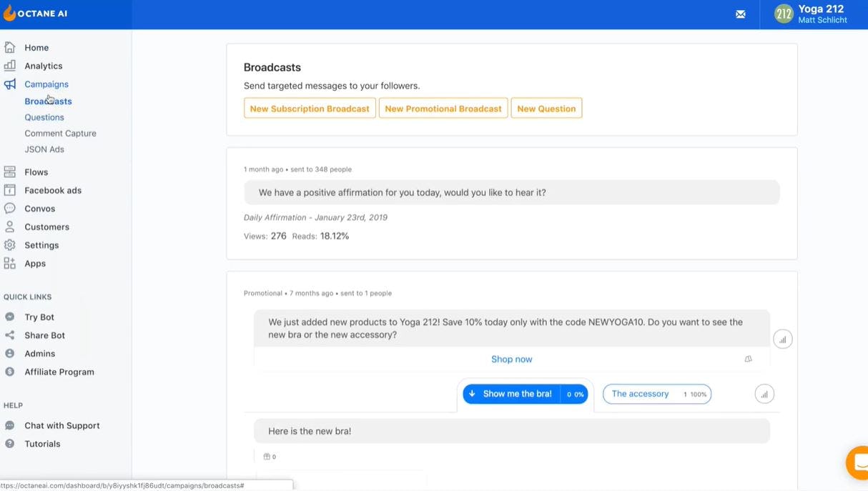Click the Shop now link in the message

pyautogui.click(x=511, y=359)
